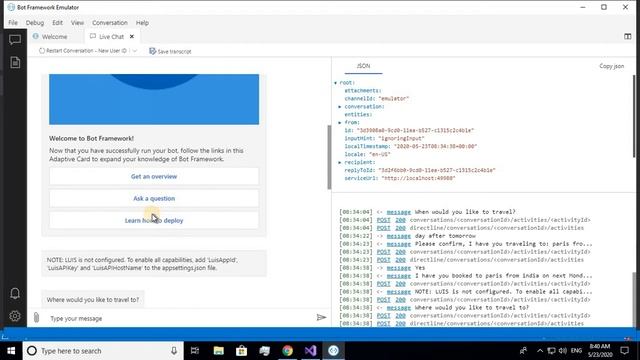Open Task View on the taskbar
This screenshot has width=640, height=360.
pyautogui.click(x=195, y=351)
